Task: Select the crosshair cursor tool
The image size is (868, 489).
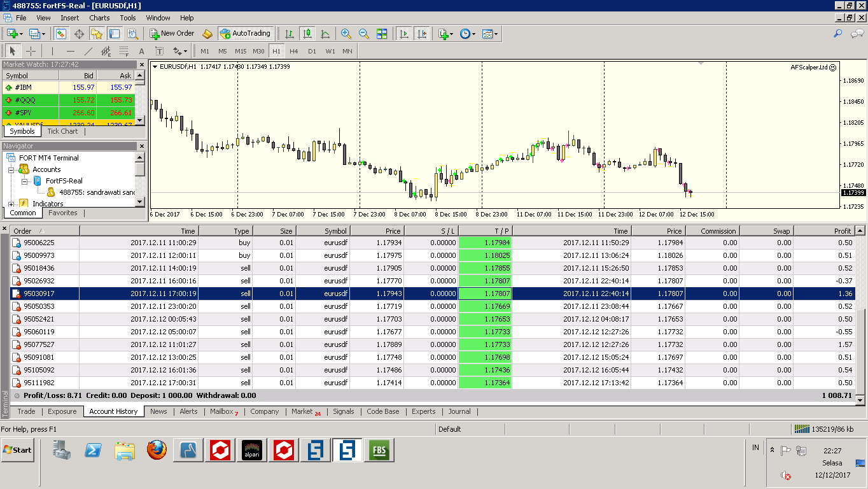Action: pos(31,52)
